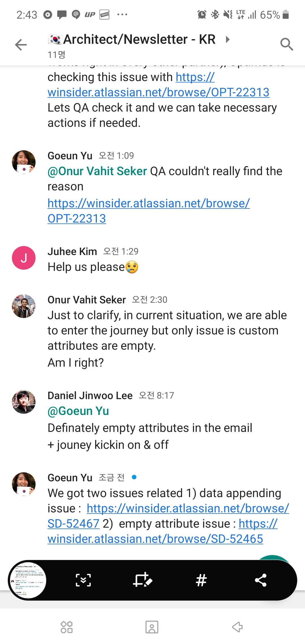View Daniel Jinwoo Lee's profile picture
Screen dimensions: 305x644
coord(24,402)
